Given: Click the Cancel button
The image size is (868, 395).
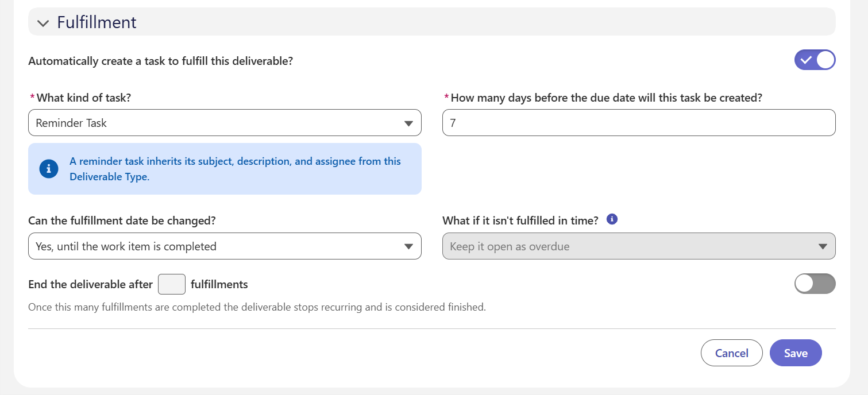Looking at the screenshot, I should point(732,353).
